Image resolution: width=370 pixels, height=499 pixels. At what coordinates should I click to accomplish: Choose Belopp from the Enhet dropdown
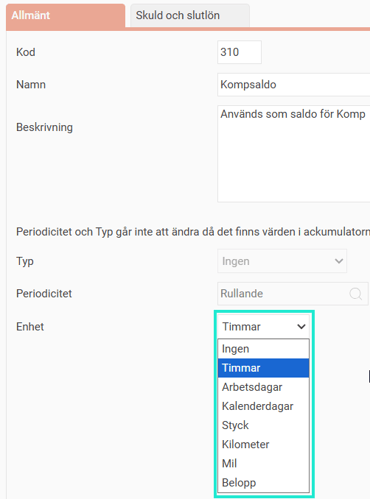tap(264, 483)
